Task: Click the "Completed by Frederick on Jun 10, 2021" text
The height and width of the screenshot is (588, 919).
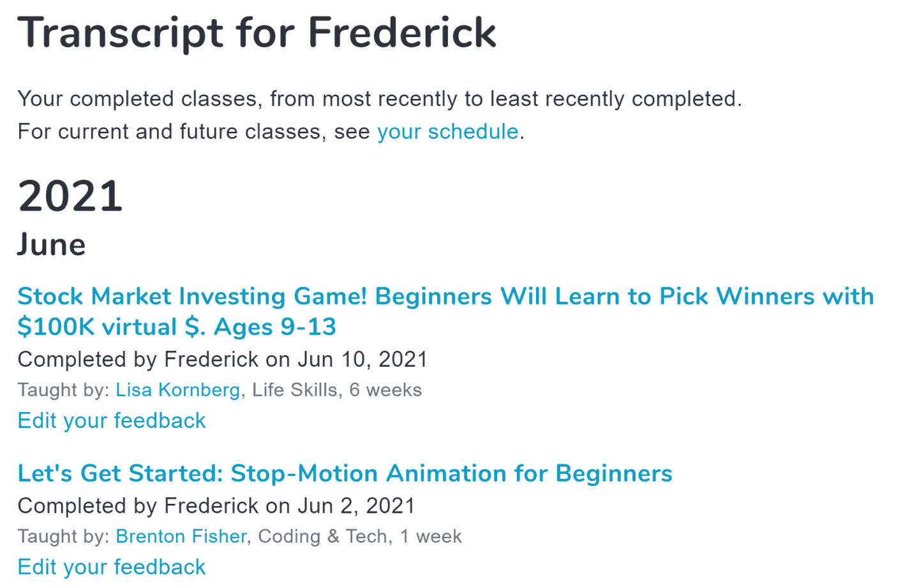Action: (222, 360)
